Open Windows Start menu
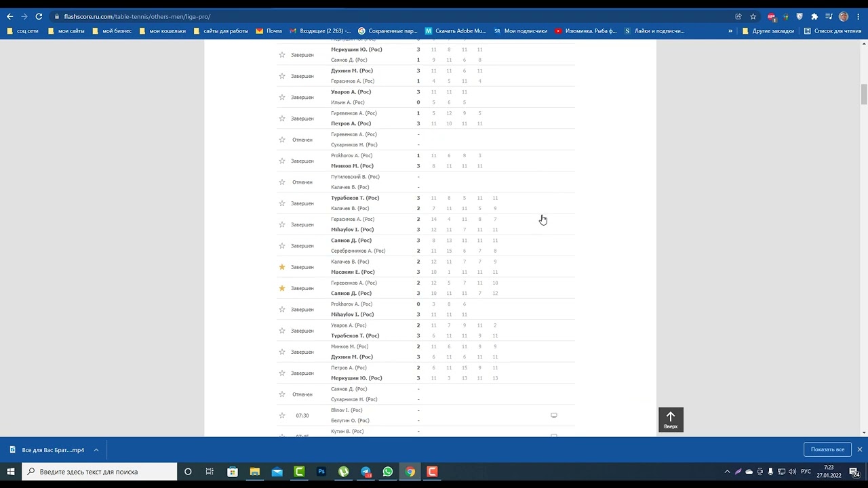 [11, 472]
